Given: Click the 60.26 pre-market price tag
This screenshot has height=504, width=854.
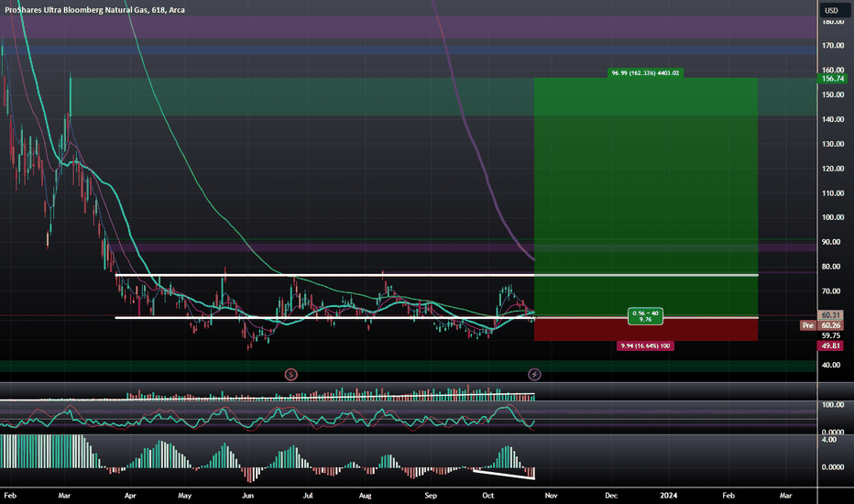Looking at the screenshot, I should [x=830, y=325].
